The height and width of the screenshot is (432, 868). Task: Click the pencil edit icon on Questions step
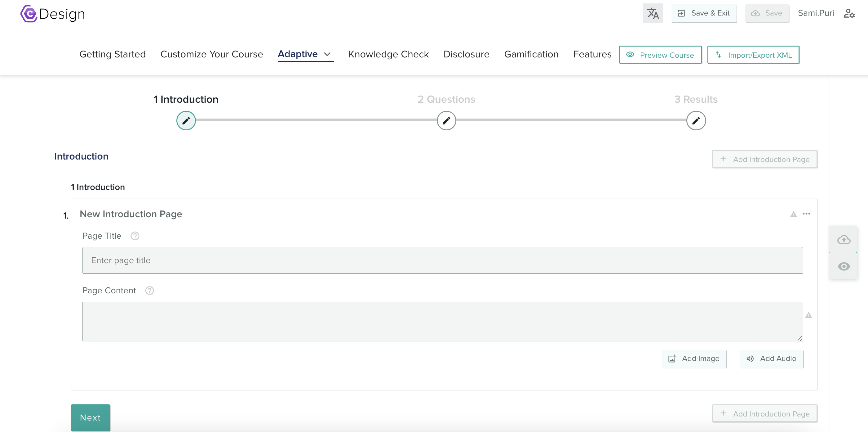click(446, 121)
